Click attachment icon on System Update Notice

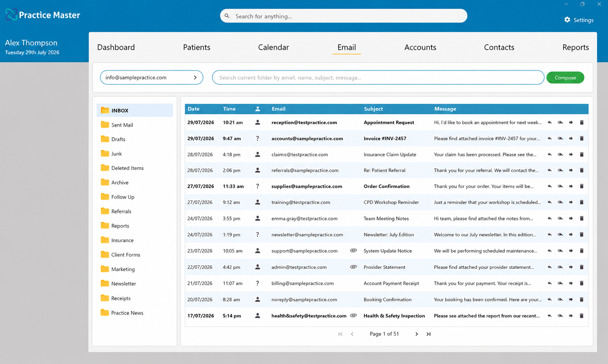pos(353,250)
